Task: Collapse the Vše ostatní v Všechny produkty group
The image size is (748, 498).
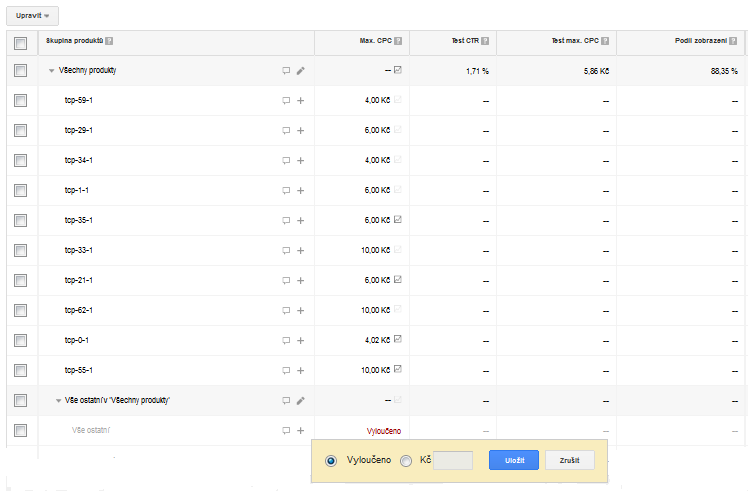Action: (58, 401)
